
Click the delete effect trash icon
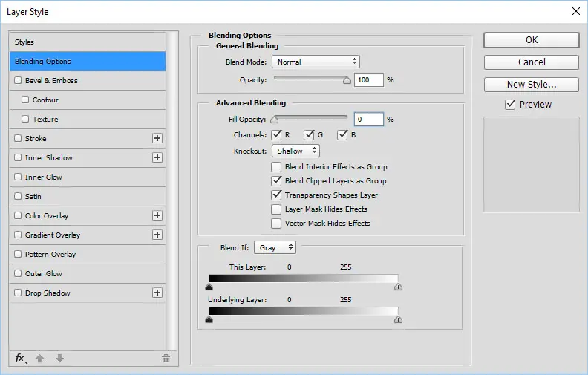pyautogui.click(x=166, y=358)
